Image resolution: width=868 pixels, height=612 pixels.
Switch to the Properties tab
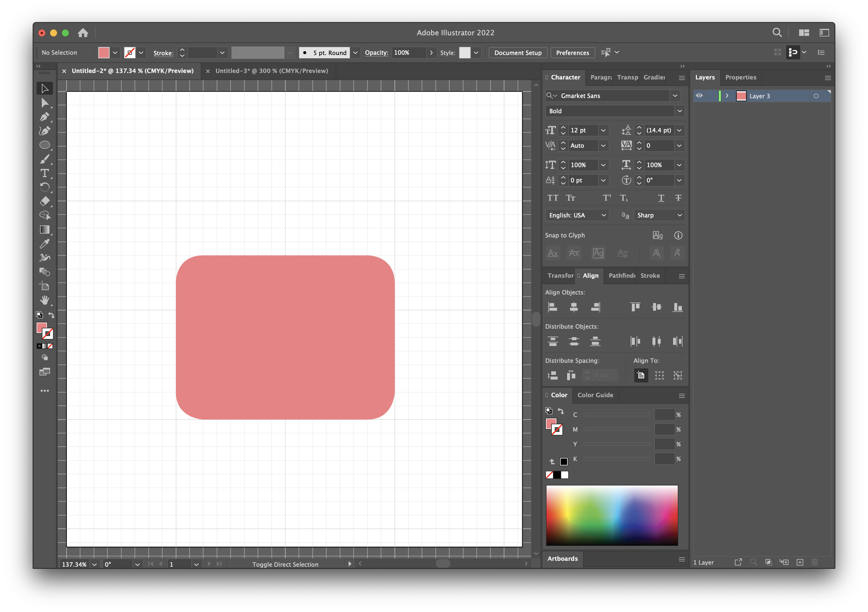click(x=740, y=77)
